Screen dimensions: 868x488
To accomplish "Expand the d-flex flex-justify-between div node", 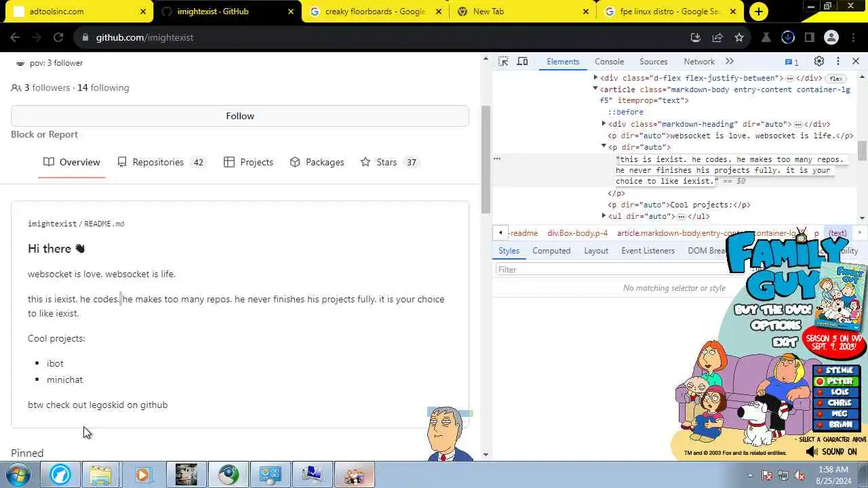I will pos(595,78).
